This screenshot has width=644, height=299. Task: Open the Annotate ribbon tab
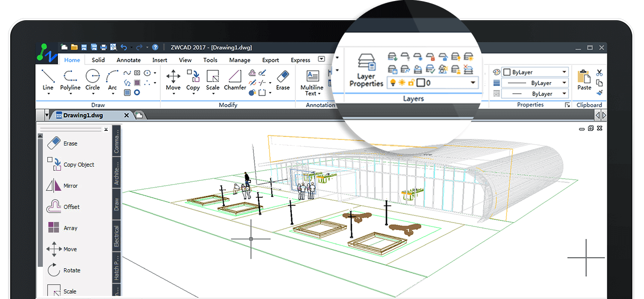click(x=128, y=60)
